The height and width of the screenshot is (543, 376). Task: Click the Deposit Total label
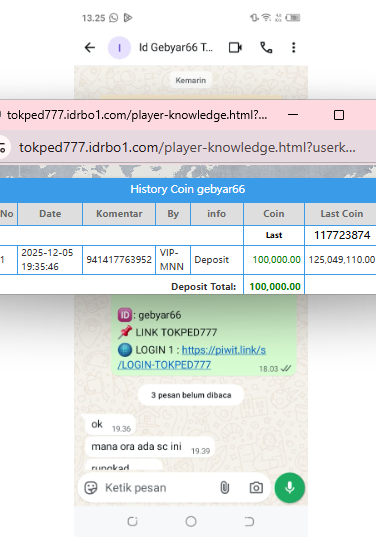[204, 287]
